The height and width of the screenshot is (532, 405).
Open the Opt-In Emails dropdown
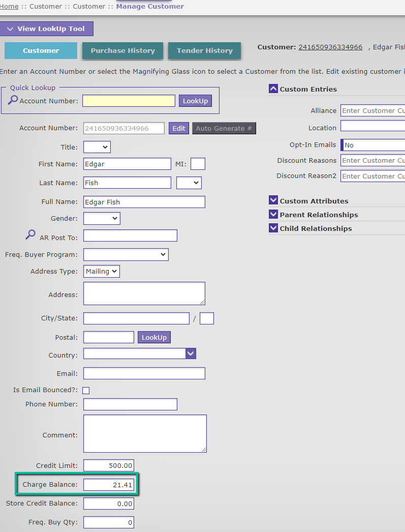[373, 145]
